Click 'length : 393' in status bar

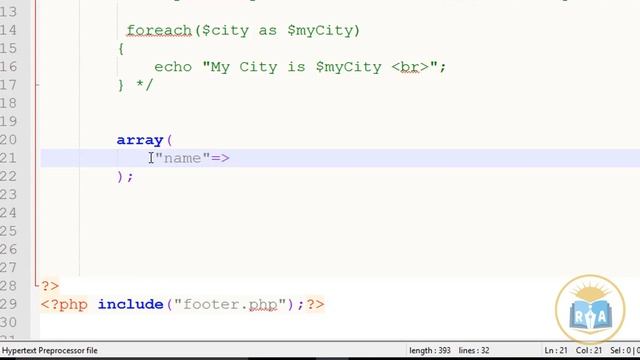coord(430,351)
